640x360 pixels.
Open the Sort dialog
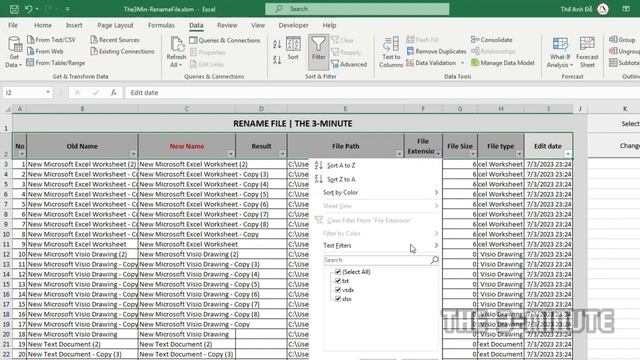click(293, 48)
